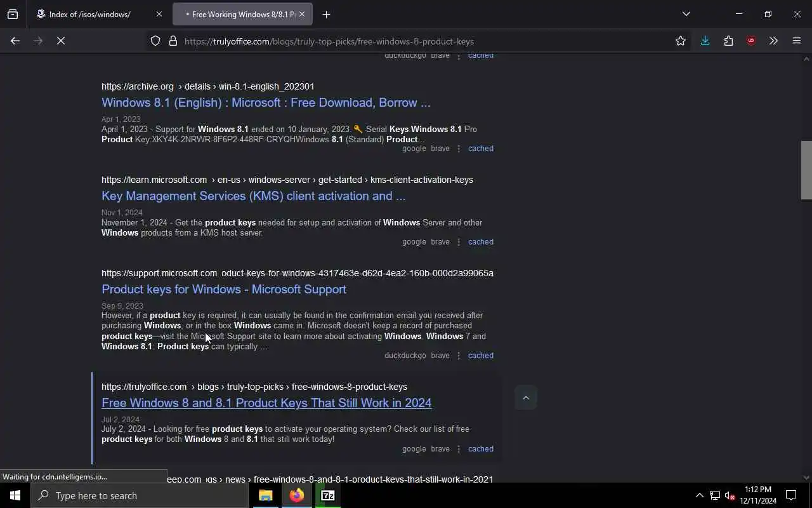
Task: Open more options dots on trulyoffice result
Action: [x=459, y=449]
